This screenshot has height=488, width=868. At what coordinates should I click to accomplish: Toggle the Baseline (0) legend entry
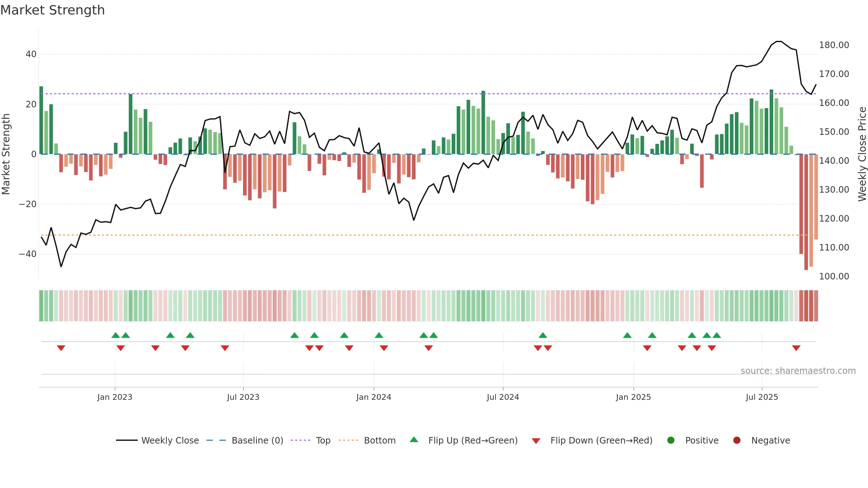point(245,440)
